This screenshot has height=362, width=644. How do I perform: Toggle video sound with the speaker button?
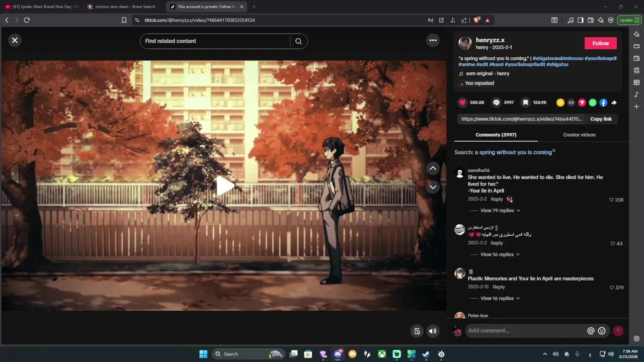433,331
